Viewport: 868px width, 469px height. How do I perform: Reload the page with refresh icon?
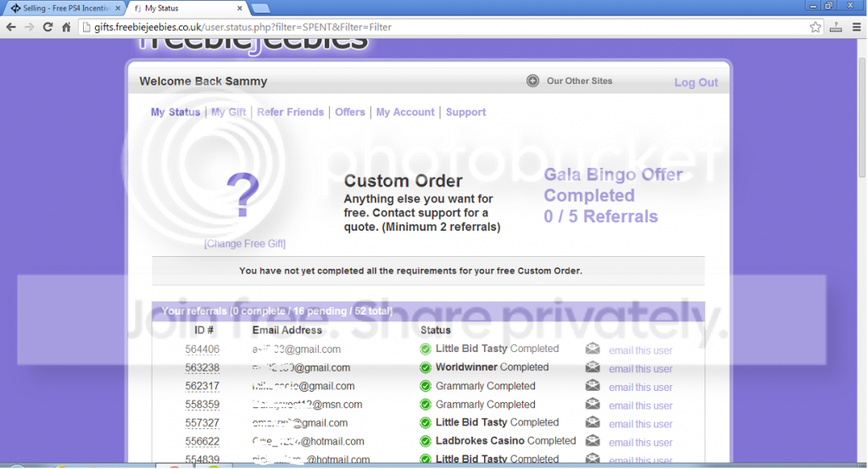(x=48, y=27)
